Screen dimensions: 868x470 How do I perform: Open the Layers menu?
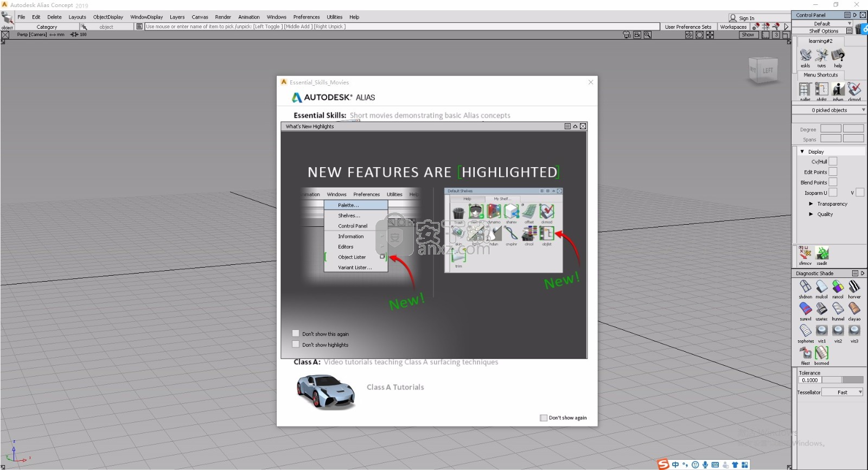coord(177,17)
